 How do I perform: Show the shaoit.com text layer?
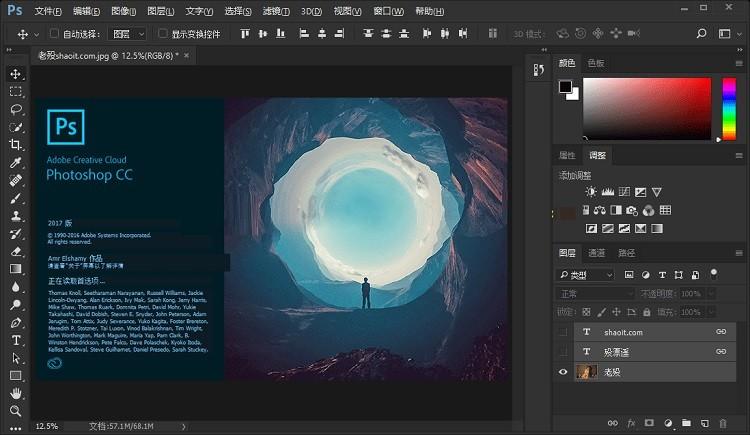[563, 332]
